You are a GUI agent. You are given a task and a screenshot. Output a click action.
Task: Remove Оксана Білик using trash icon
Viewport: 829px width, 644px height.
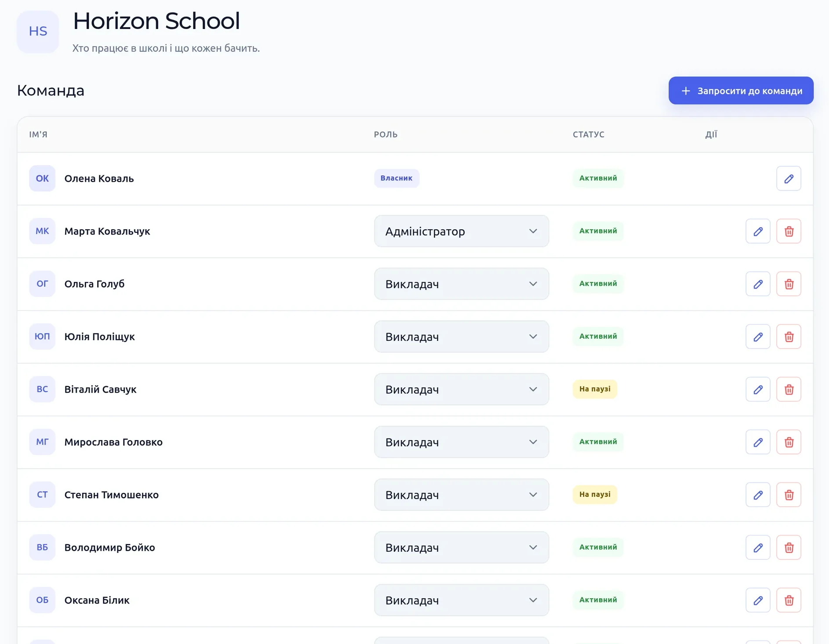(789, 600)
